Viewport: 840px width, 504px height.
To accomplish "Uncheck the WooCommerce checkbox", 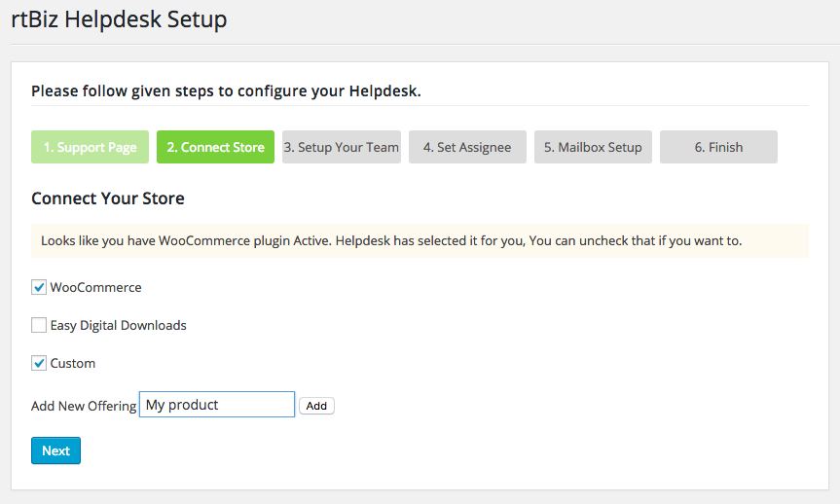I will [39, 287].
